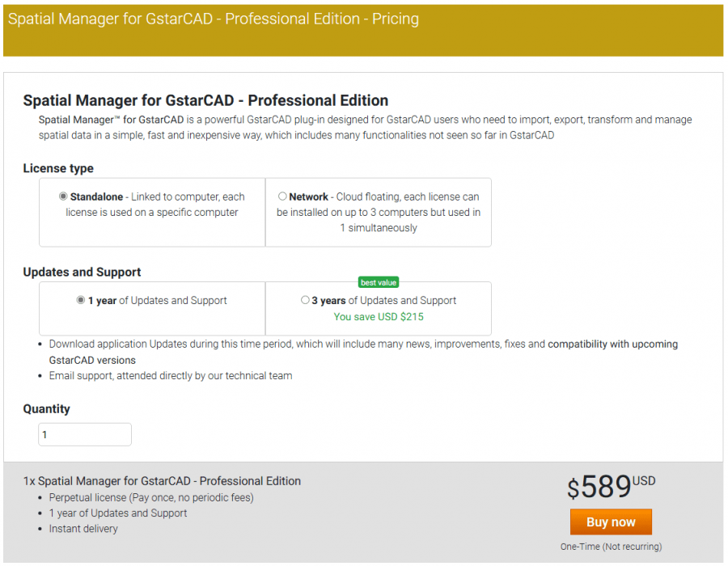Image resolution: width=728 pixels, height=566 pixels.
Task: Click the Buy now button
Action: coord(611,522)
